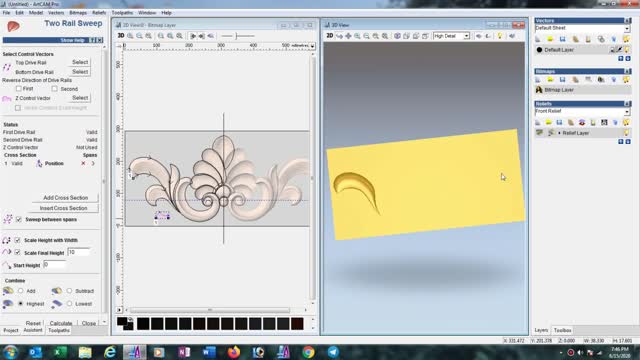640x360 pixels.
Task: Switch to the Project tab
Action: point(11,330)
